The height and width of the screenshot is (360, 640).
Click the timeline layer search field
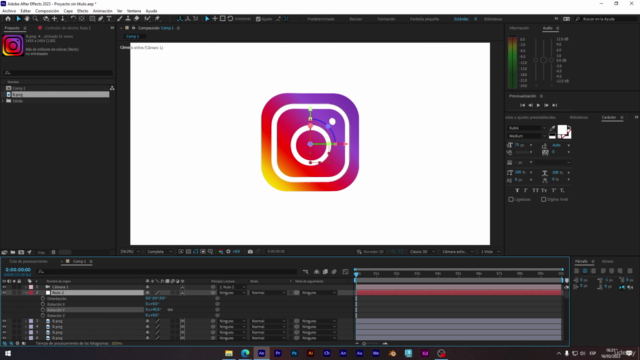pyautogui.click(x=167, y=271)
